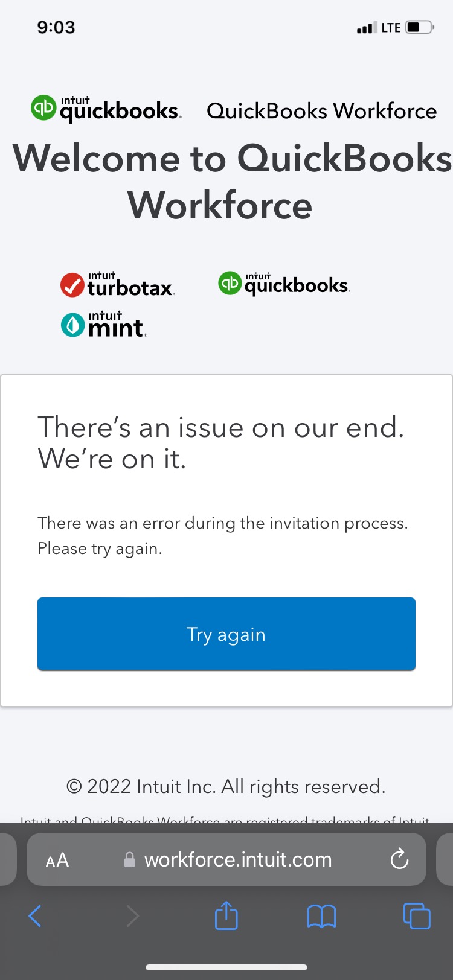Open the AA text size menu
The width and height of the screenshot is (453, 980).
click(57, 859)
